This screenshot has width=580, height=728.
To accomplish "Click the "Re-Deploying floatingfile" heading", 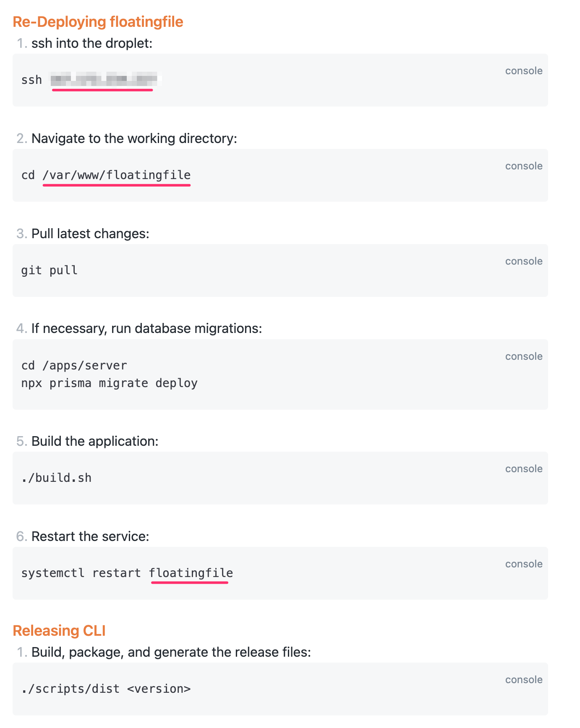I will (x=98, y=22).
